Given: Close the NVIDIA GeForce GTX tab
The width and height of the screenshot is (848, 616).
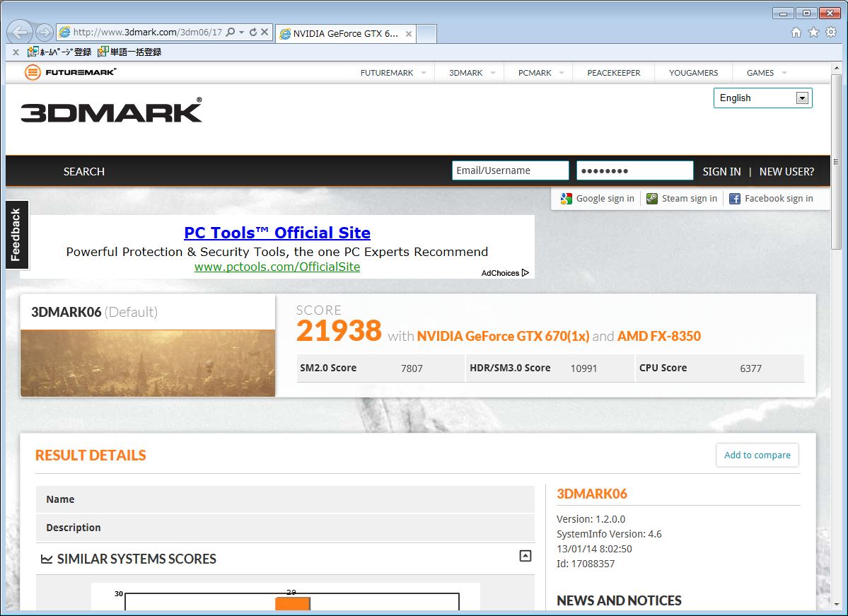Looking at the screenshot, I should 409,33.
